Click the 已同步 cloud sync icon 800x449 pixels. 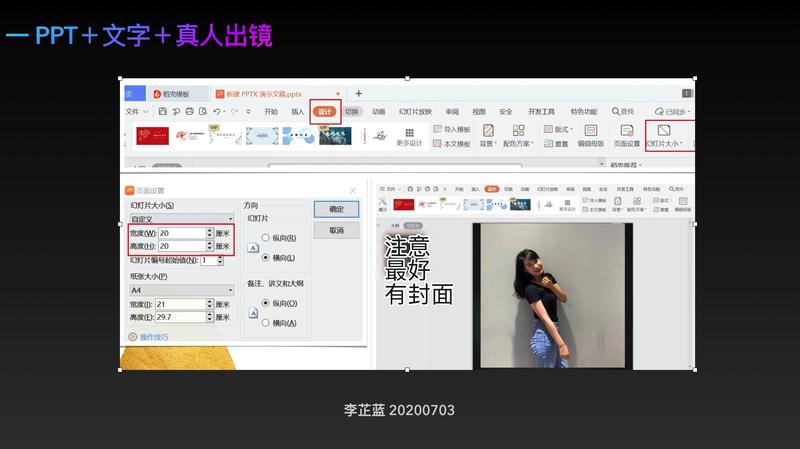click(659, 111)
